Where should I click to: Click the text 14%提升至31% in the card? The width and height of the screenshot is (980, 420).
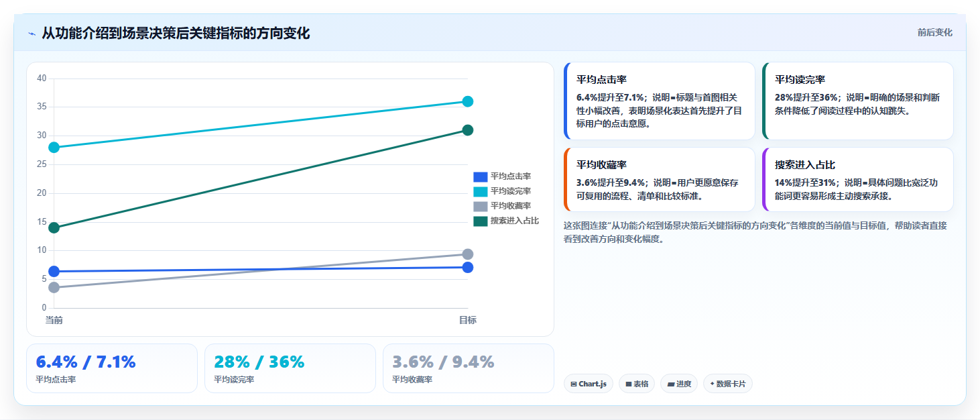click(x=806, y=182)
